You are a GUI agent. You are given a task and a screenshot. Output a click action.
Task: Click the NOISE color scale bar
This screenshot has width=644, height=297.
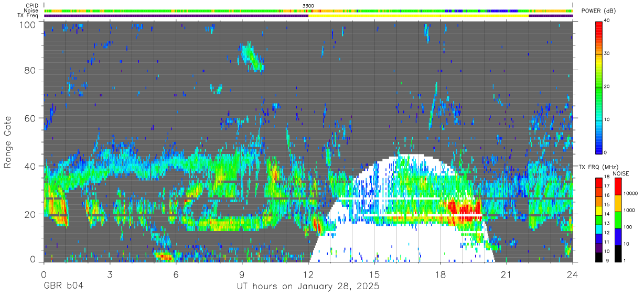[618, 219]
